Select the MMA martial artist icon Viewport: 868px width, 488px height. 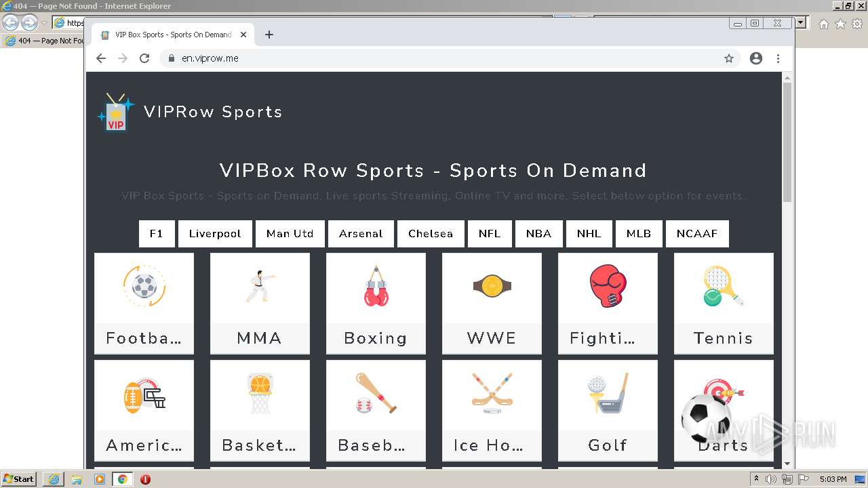260,286
